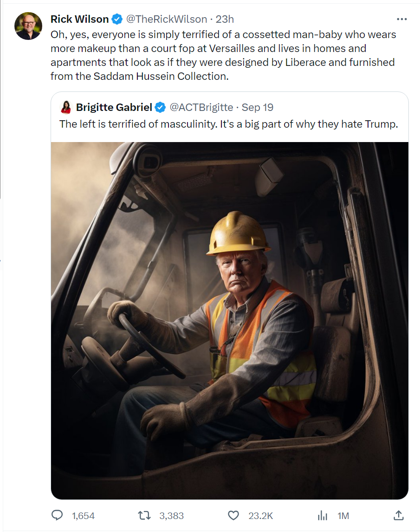Click Brigitte Gabriel's verified checkmark badge

pyautogui.click(x=160, y=108)
